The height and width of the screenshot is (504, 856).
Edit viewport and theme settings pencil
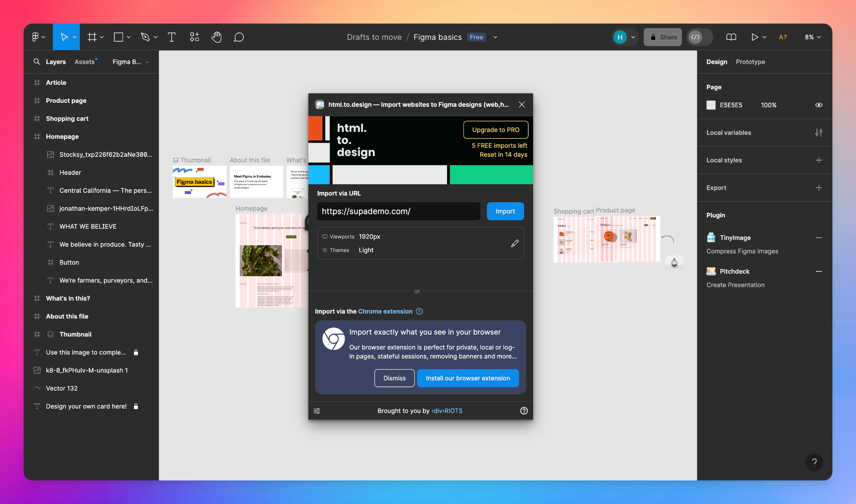tap(515, 243)
